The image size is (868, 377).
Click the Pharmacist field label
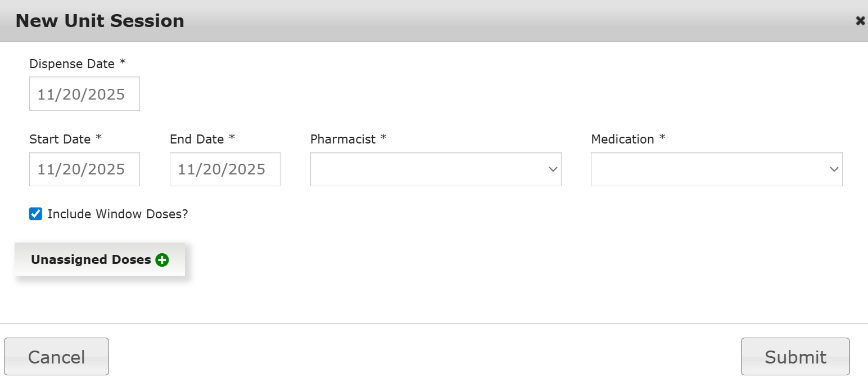tap(343, 139)
